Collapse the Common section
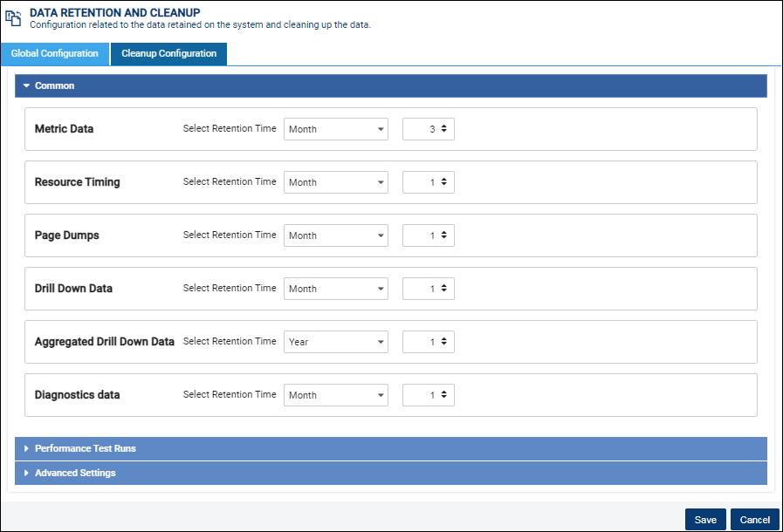The image size is (783, 532). [x=391, y=85]
